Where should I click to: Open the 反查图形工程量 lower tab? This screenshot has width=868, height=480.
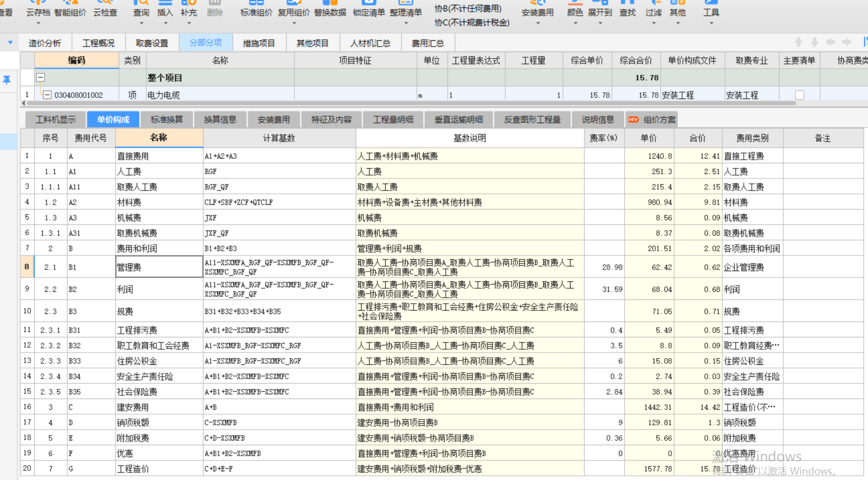coord(532,119)
